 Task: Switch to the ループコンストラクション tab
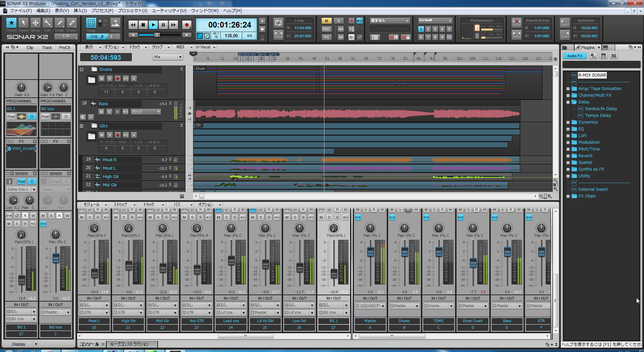point(129,344)
